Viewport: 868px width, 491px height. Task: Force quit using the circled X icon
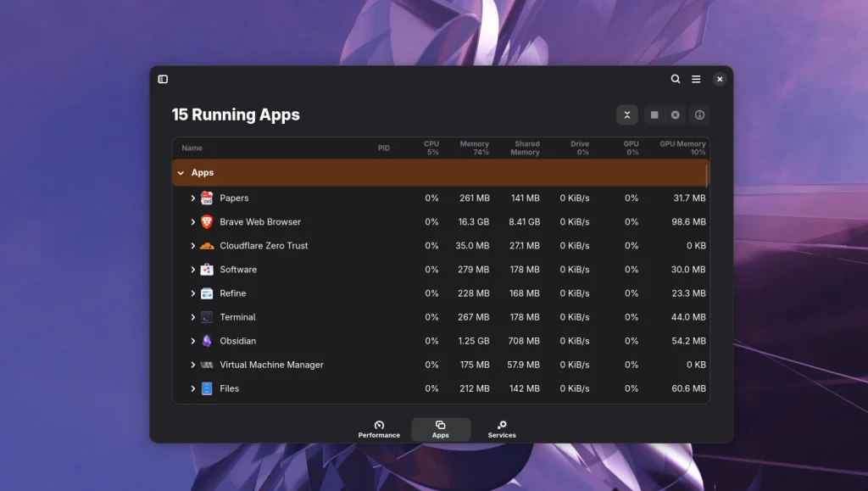tap(676, 114)
